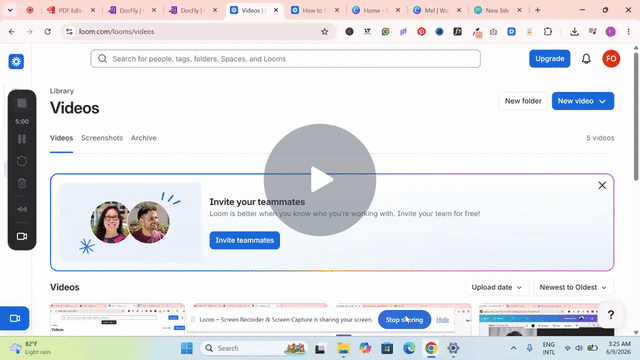Open the Chrome three-dot menu
Screen dimensions: 640x360
tap(629, 31)
